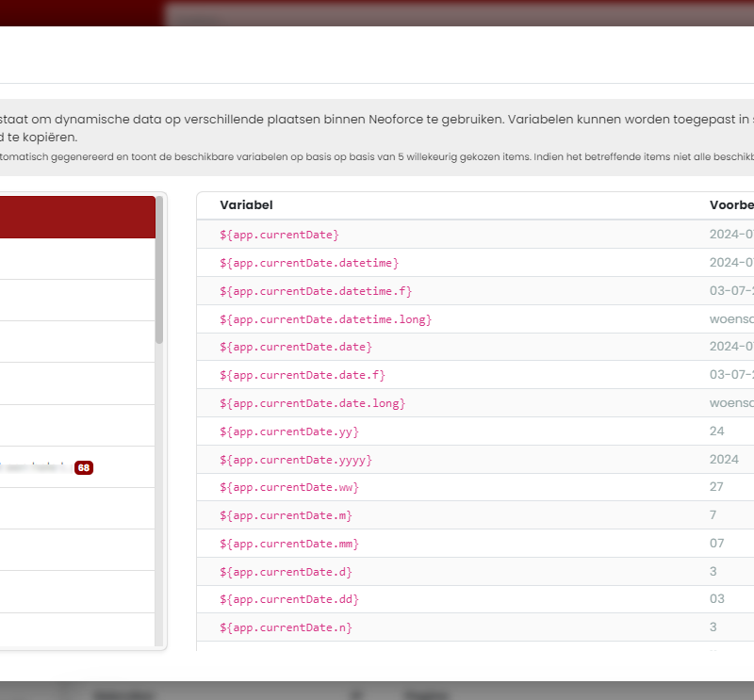Copy the ${app.currentDate.yyyy} variable code

(296, 460)
